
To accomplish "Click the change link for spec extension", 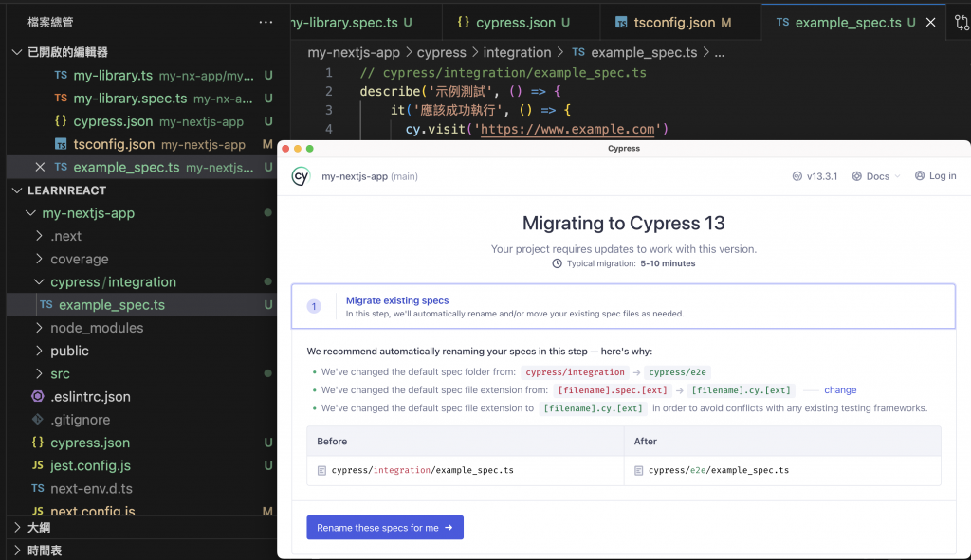I will tap(840, 389).
